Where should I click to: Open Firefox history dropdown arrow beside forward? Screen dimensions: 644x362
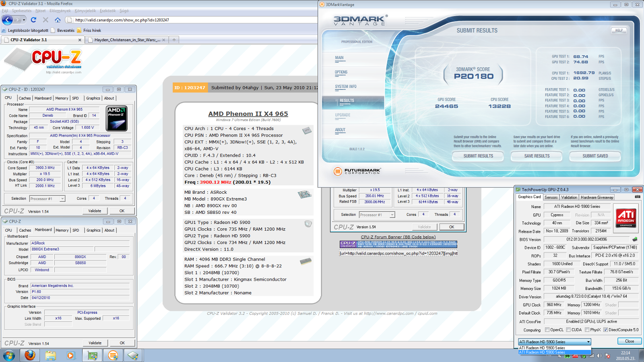pyautogui.click(x=24, y=20)
